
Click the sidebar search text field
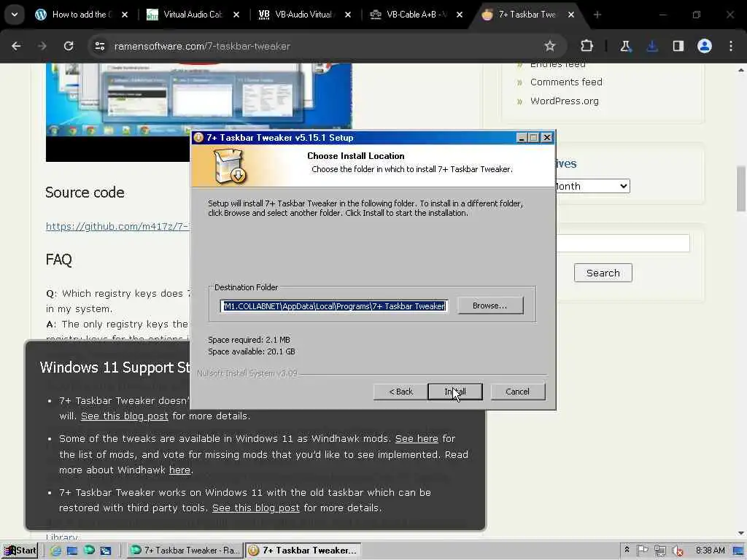pos(623,244)
